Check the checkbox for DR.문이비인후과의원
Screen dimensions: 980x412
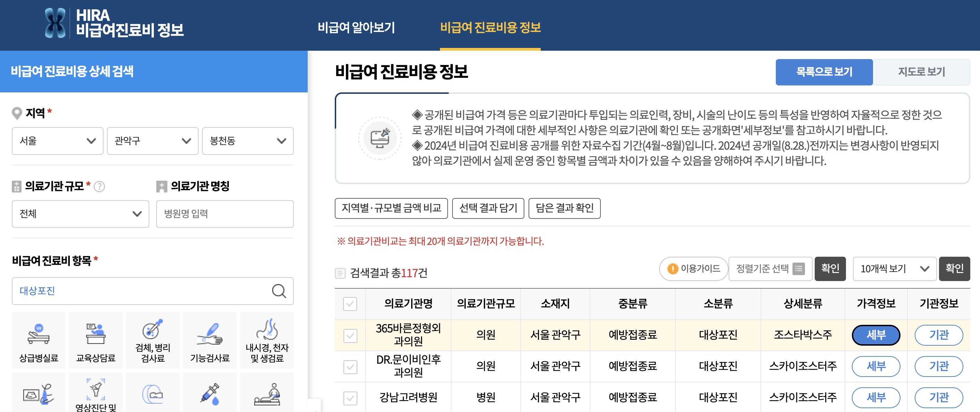[350, 366]
